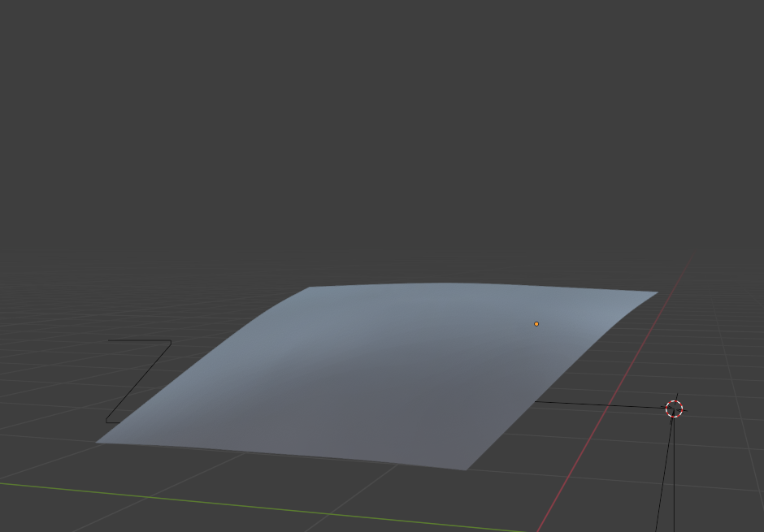Click the red-white 3D cursor

pos(674,409)
